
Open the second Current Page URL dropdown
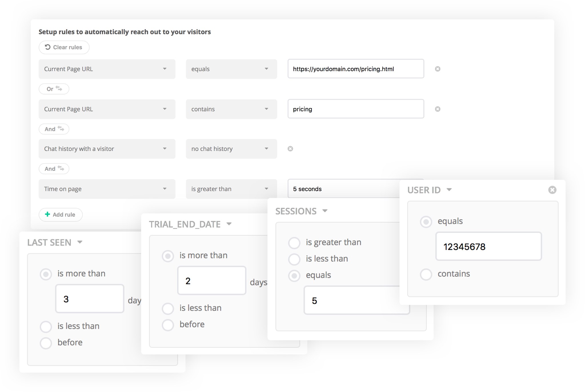point(107,109)
